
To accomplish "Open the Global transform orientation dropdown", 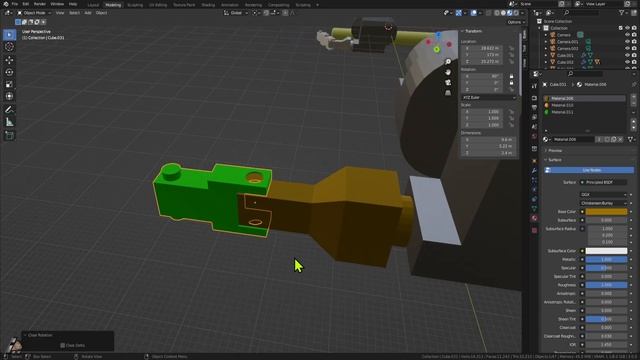I will tap(236, 13).
